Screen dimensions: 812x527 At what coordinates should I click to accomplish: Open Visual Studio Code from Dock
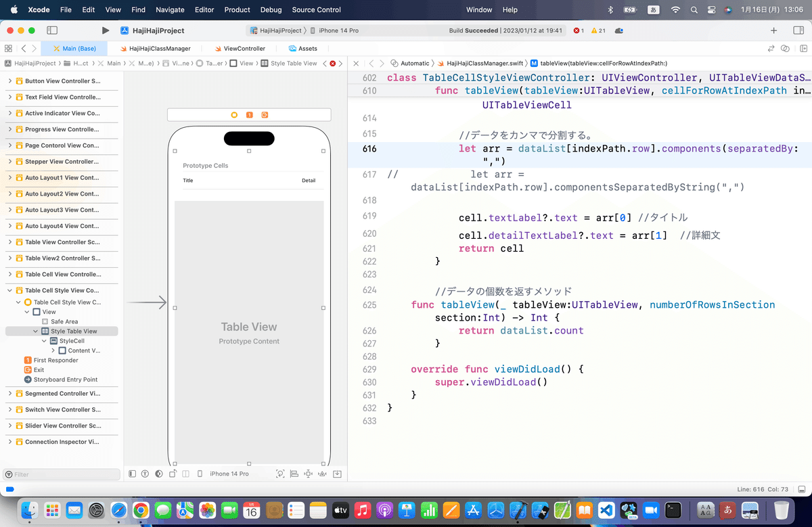point(606,509)
